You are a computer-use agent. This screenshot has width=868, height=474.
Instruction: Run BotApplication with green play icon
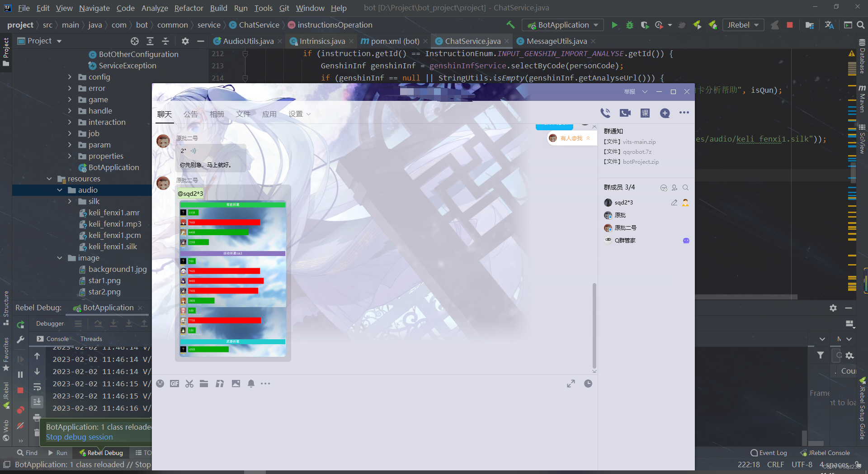(x=614, y=25)
